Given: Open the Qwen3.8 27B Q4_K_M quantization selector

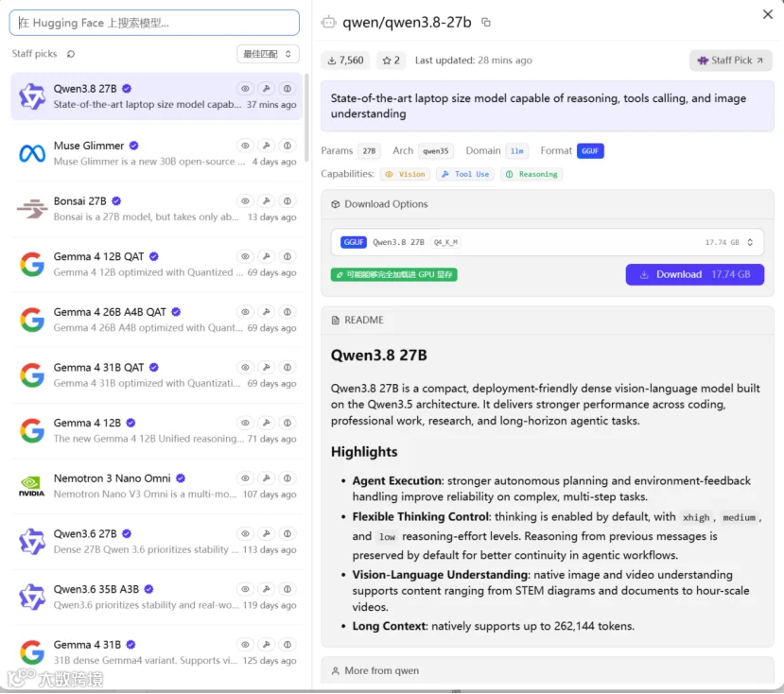Looking at the screenshot, I should click(x=547, y=242).
